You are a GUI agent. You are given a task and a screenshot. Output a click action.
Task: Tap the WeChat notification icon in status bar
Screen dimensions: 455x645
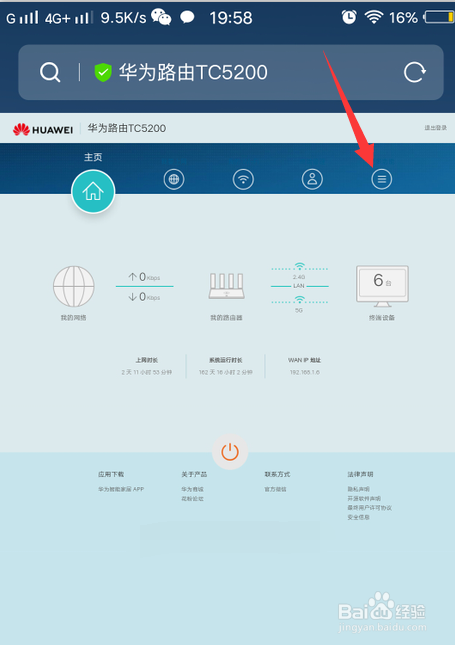161,17
